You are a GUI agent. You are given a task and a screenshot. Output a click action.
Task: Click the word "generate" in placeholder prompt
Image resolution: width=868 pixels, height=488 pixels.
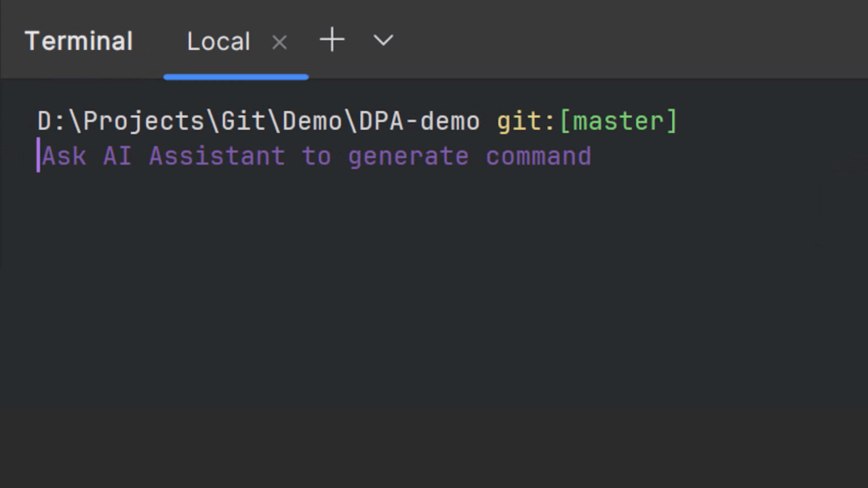408,157
